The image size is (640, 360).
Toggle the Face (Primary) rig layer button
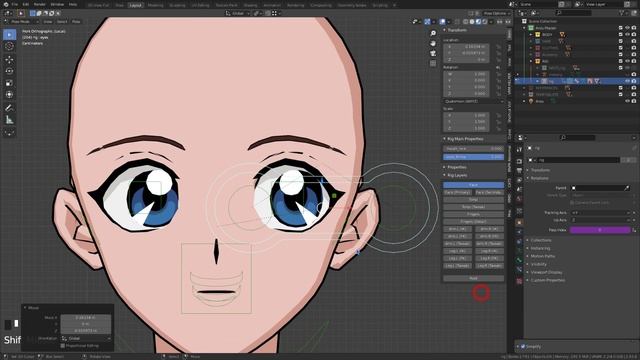click(458, 192)
